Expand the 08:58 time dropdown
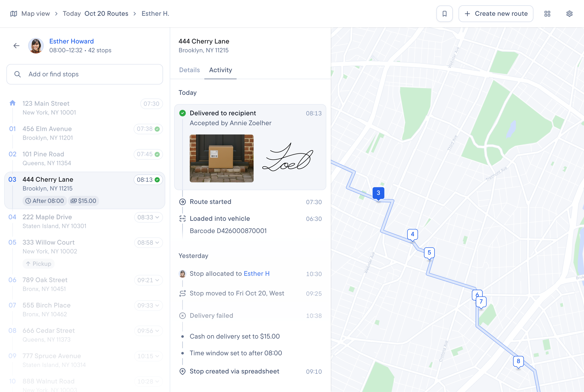Image resolution: width=584 pixels, height=392 pixels. click(x=148, y=242)
